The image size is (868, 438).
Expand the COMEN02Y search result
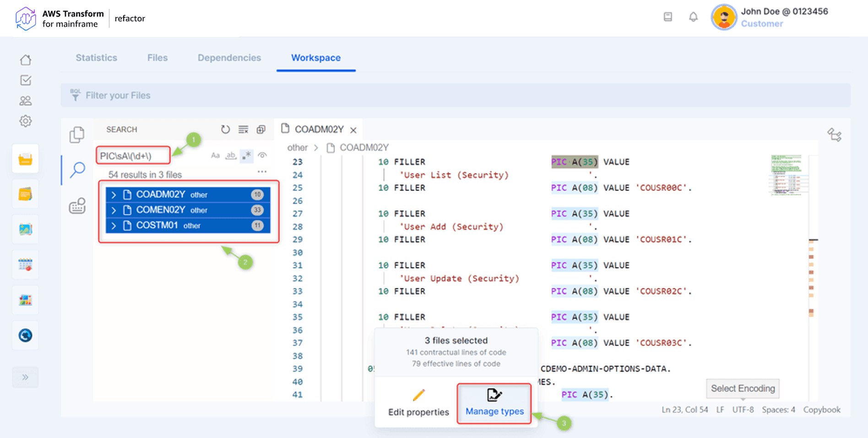pos(114,210)
